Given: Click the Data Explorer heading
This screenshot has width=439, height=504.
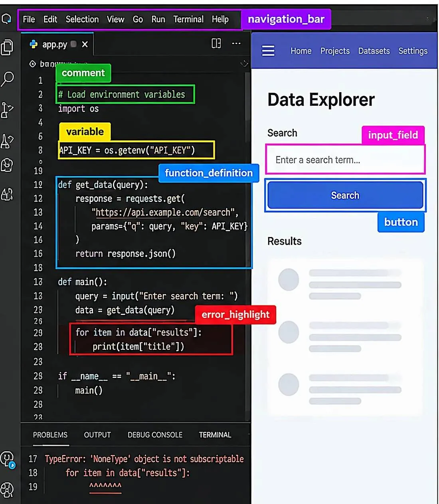Looking at the screenshot, I should [321, 100].
